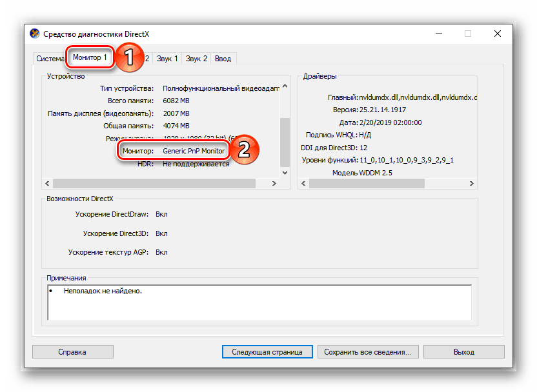Screen dimensions: 537x392
Task: Click the Устройство vertical scrollbar thumb
Action: point(285,142)
